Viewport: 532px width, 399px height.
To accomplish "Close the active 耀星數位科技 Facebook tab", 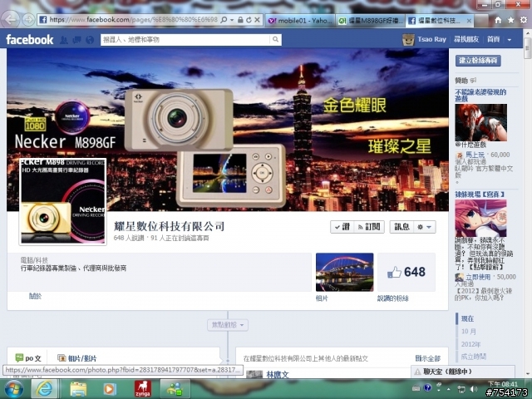I will 469,21.
